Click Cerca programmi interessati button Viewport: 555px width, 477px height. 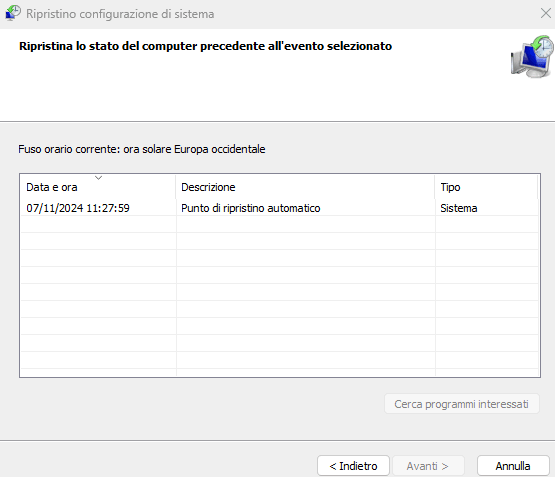pyautogui.click(x=462, y=404)
